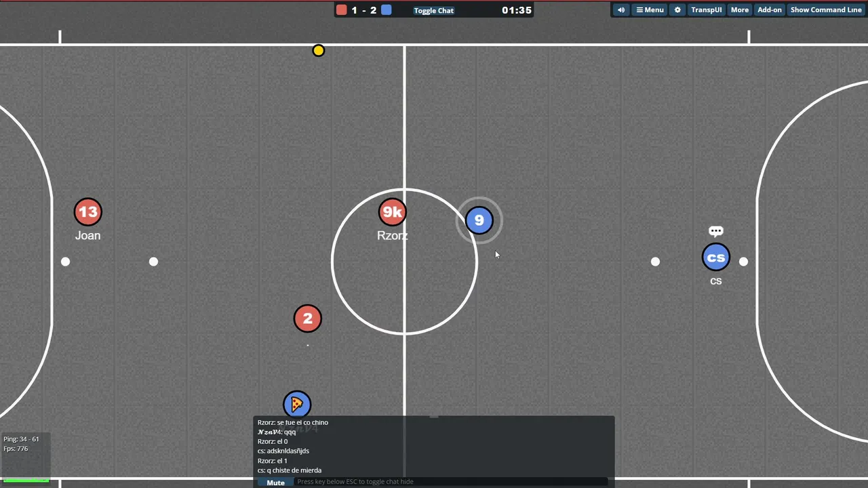Click the blue team score square
The height and width of the screenshot is (488, 868).
pos(386,9)
